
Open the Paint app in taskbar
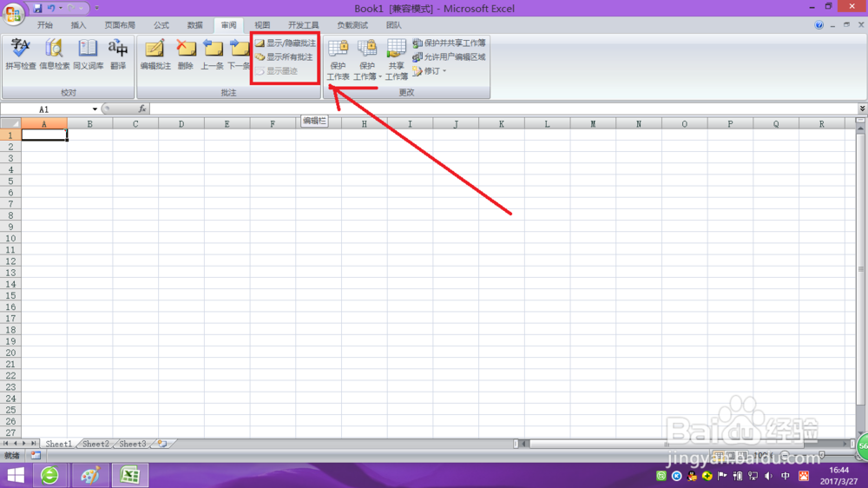89,475
